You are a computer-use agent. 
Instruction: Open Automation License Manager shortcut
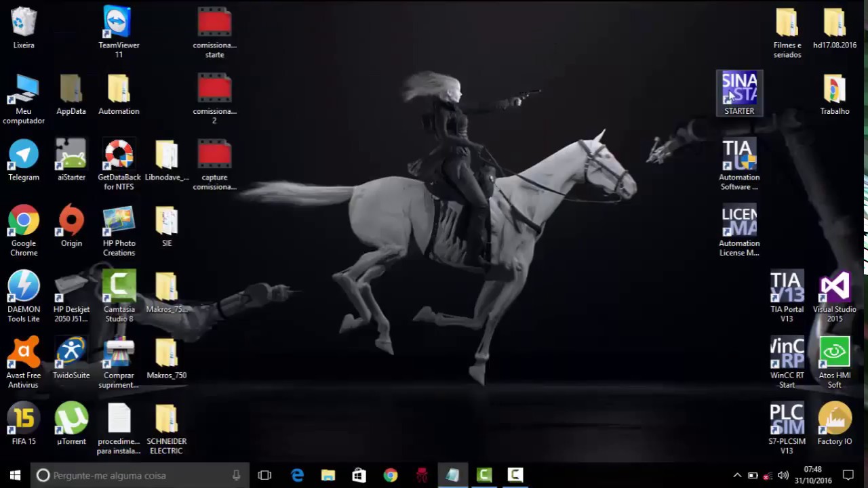(x=739, y=230)
